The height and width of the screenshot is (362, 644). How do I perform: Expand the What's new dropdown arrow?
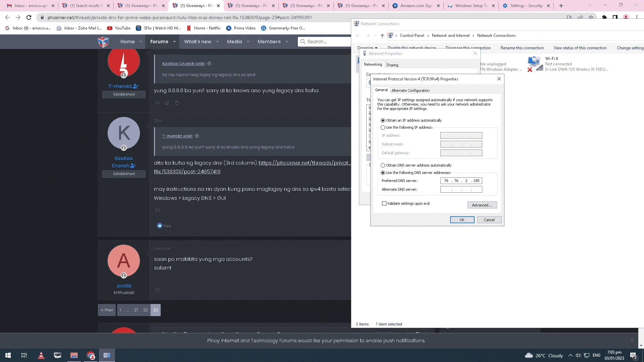[217, 42]
